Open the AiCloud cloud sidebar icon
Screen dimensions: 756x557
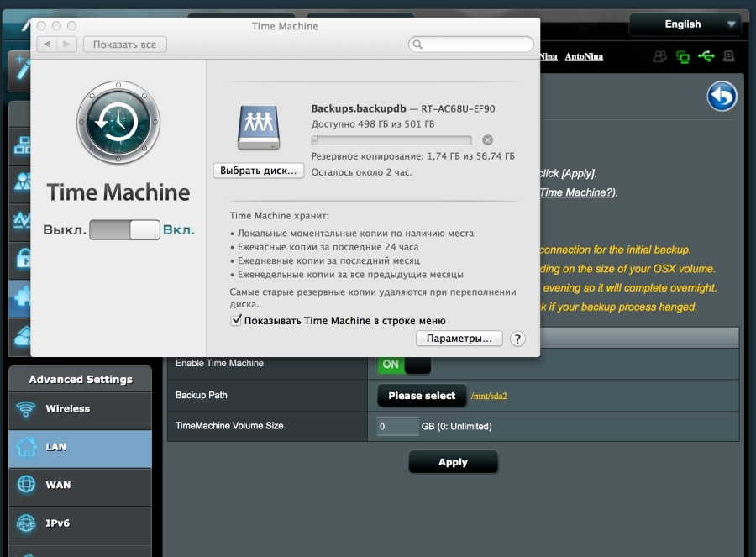pos(23,336)
